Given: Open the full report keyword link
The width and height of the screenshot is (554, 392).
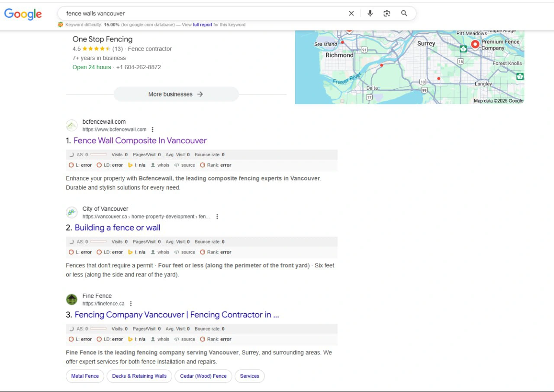Looking at the screenshot, I should pyautogui.click(x=203, y=25).
